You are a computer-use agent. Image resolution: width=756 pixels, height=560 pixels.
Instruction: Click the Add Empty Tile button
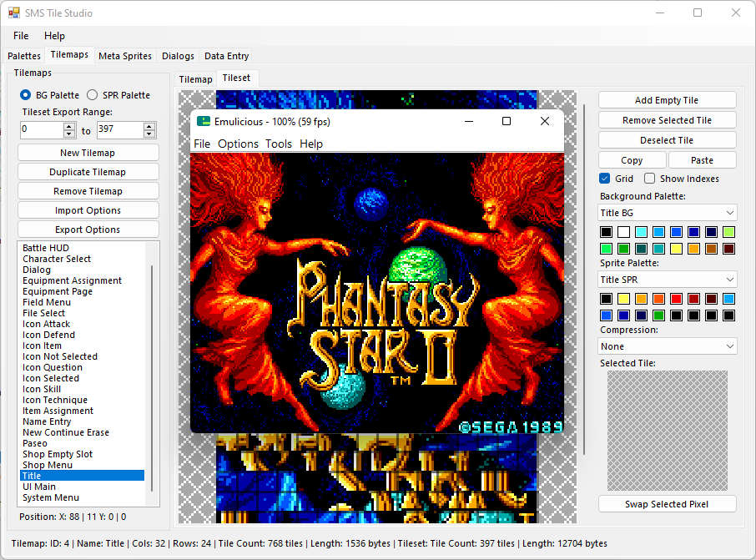[668, 100]
